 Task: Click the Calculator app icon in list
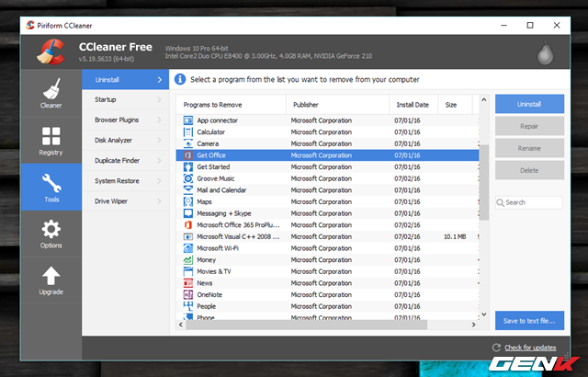188,131
